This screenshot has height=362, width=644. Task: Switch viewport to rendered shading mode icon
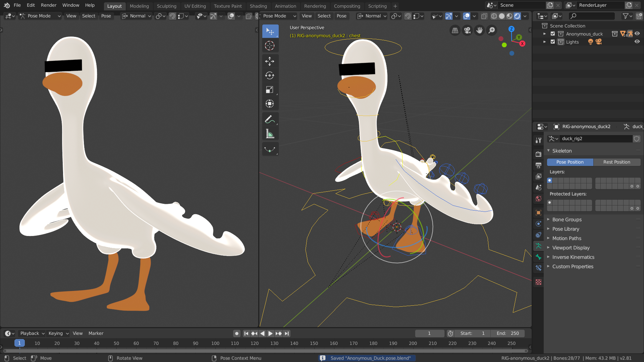tap(518, 16)
